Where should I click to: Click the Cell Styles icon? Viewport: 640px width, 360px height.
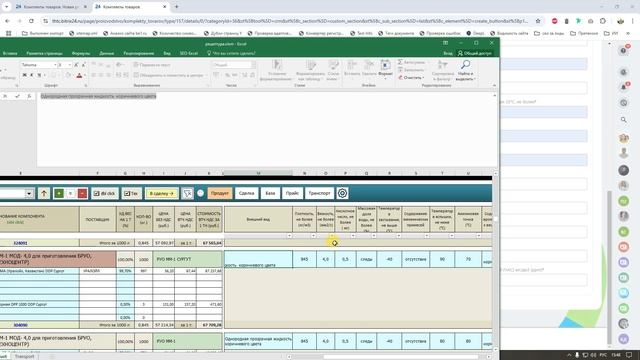tap(333, 65)
